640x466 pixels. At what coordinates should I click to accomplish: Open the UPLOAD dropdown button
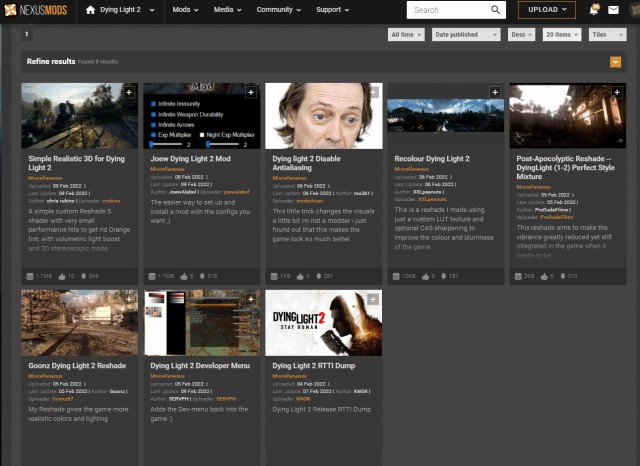tap(547, 10)
